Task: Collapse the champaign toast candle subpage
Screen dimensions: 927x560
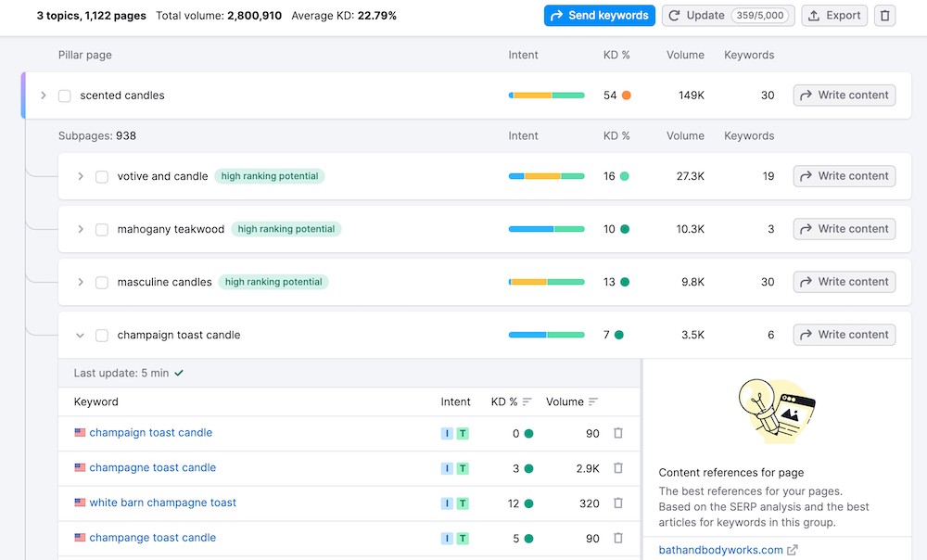Action: (x=81, y=335)
